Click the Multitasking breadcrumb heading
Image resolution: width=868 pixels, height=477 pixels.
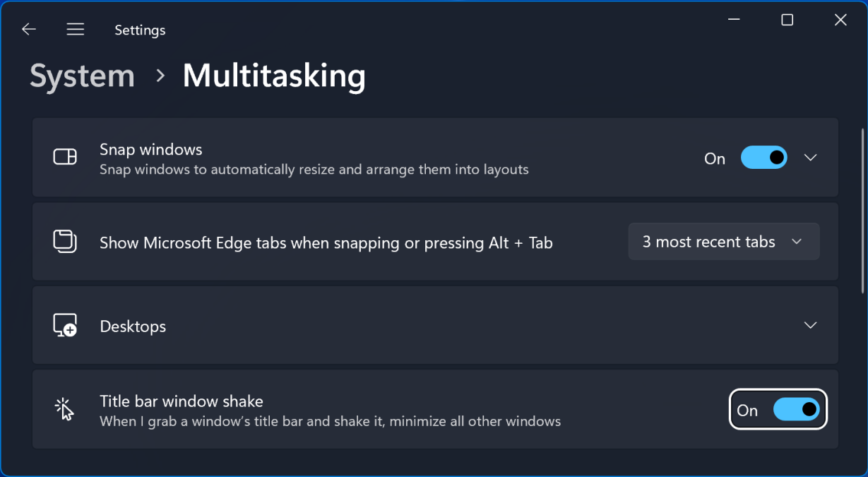[x=274, y=76]
